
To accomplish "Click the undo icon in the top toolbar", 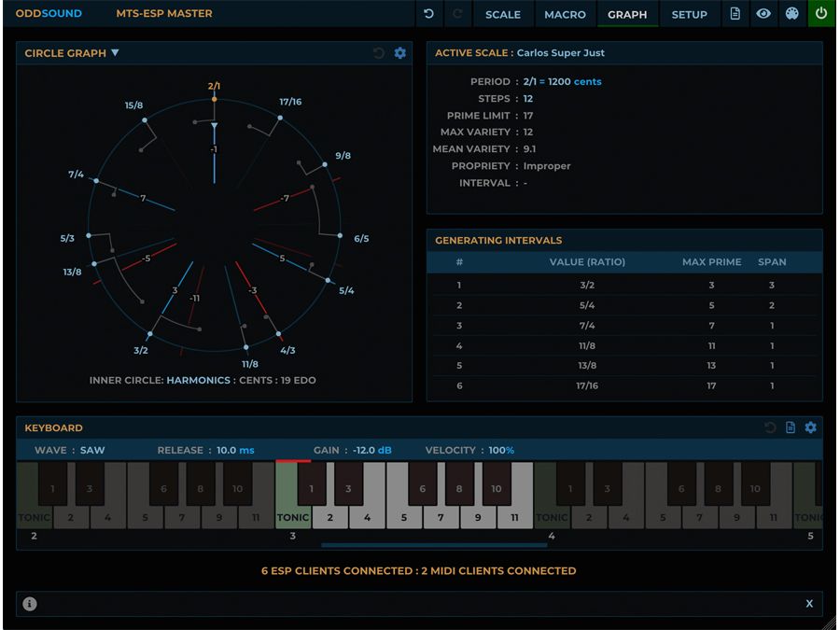I will click(427, 14).
